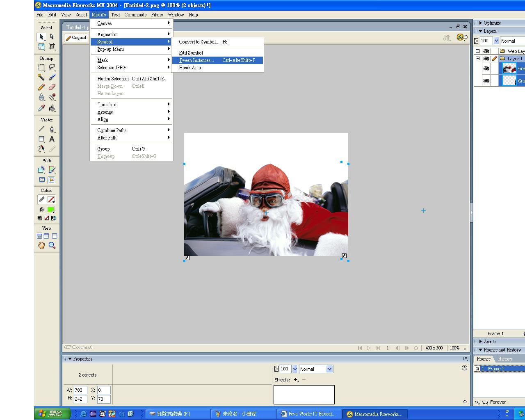Image resolution: width=525 pixels, height=420 pixels.
Task: Select the Subselection tool
Action: (x=52, y=37)
